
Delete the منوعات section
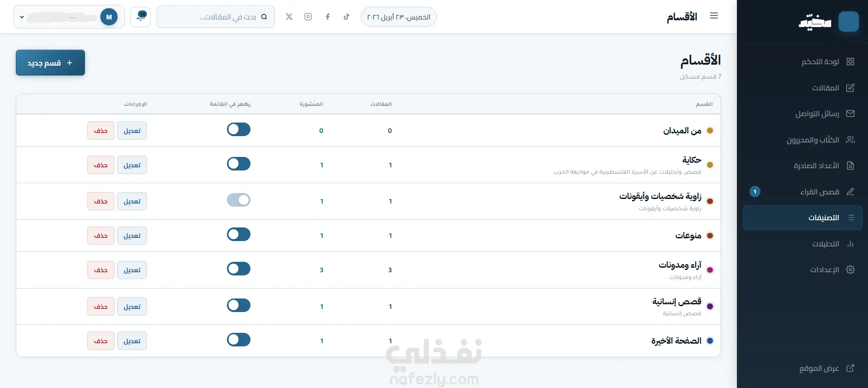101,236
